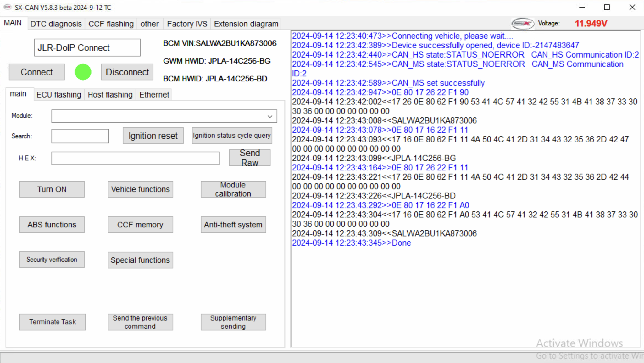Open ABS functions

(52, 225)
